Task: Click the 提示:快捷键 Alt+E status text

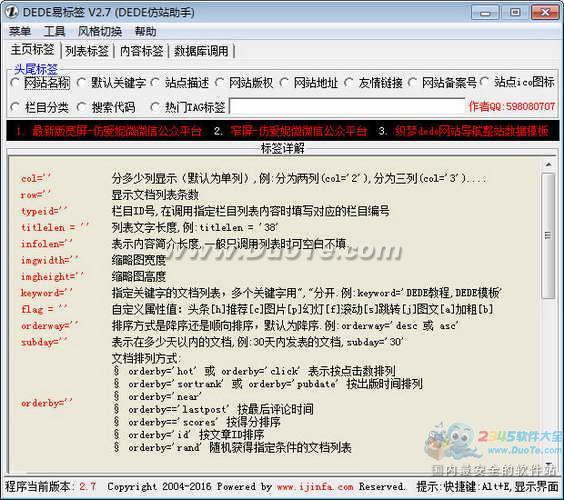Action: [x=487, y=487]
